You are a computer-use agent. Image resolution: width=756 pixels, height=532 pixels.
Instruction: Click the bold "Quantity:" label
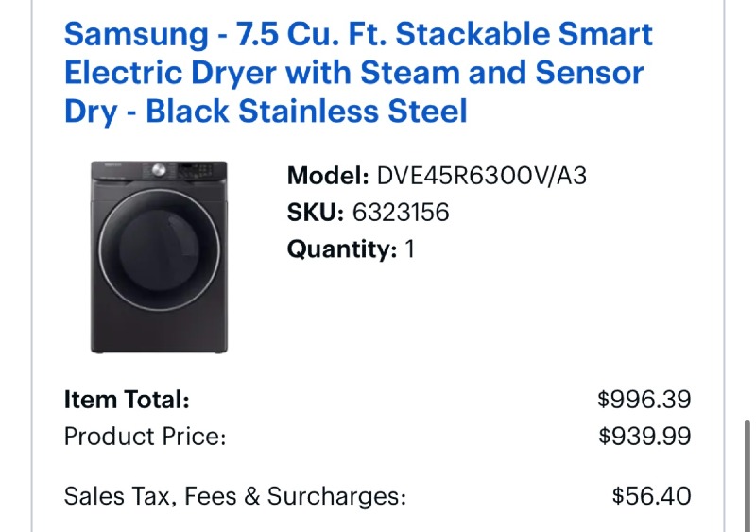(342, 249)
